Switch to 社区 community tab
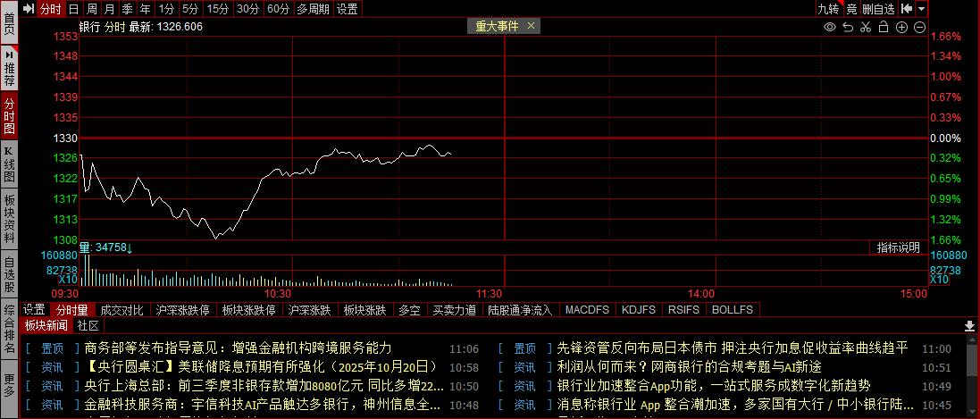This screenshot has height=419, width=980. pyautogui.click(x=88, y=325)
